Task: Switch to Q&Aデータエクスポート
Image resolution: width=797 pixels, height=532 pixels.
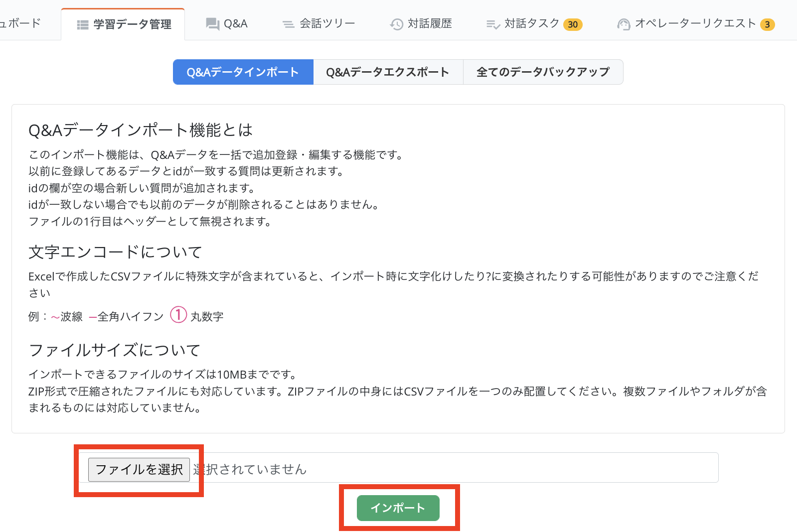Action: 388,72
